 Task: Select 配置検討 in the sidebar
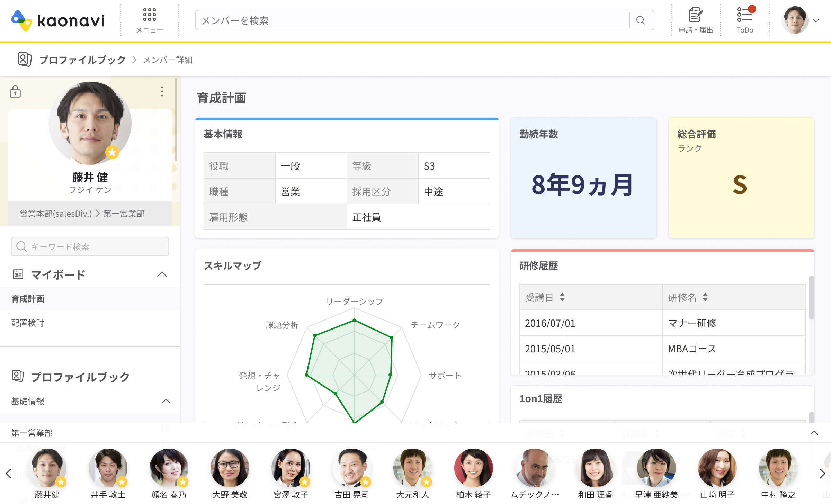point(28,323)
